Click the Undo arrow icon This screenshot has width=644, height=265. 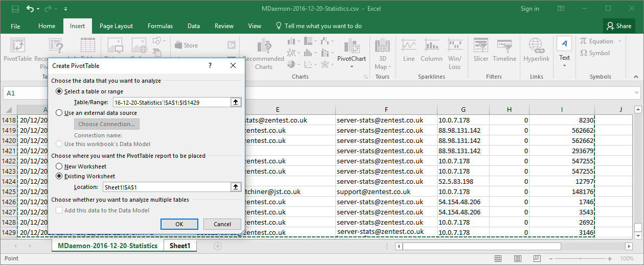click(30, 9)
